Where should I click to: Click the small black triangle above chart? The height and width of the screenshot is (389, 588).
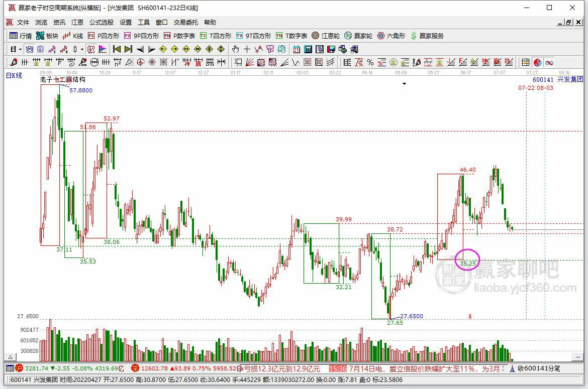[404, 84]
